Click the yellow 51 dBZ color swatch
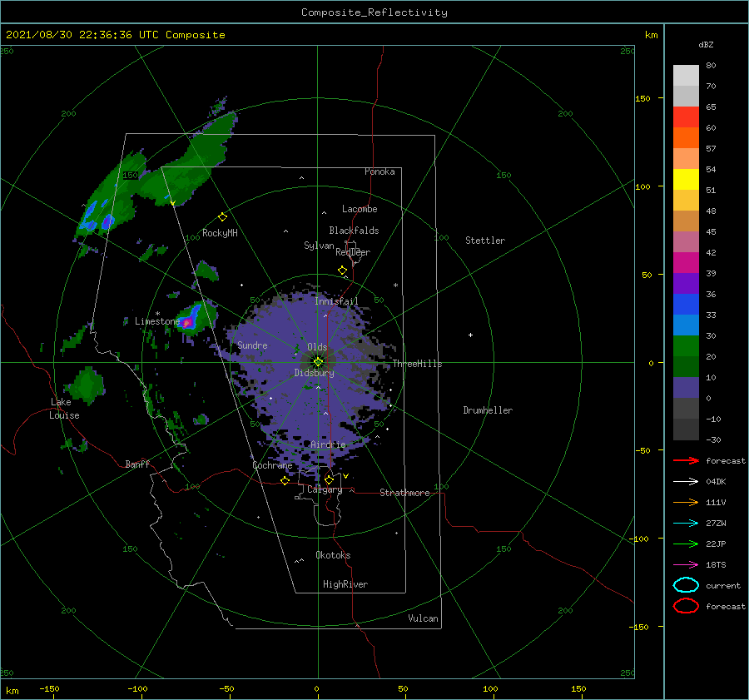Viewport: 749px width, 700px height. (x=686, y=179)
